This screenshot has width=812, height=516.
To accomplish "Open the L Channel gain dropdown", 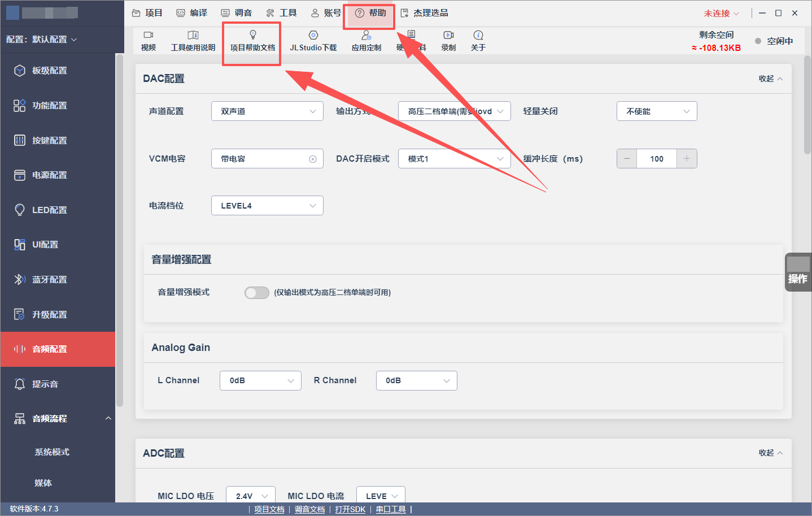I will point(260,381).
